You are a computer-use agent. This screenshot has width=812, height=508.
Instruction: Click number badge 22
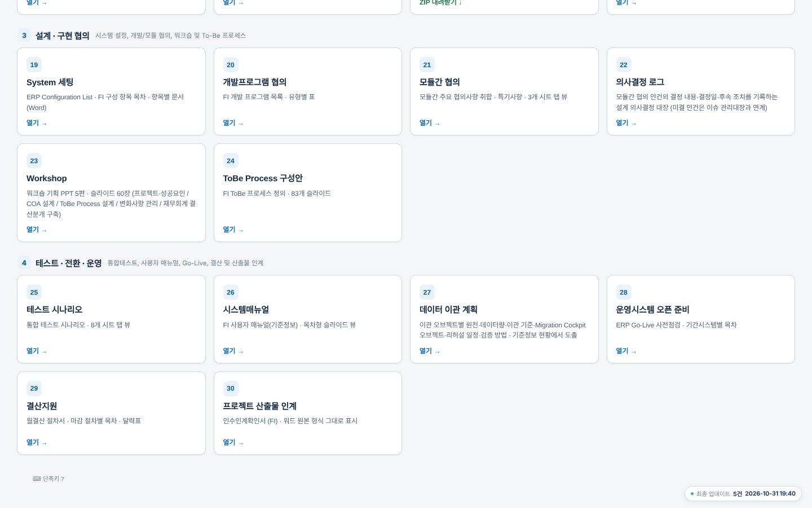pyautogui.click(x=624, y=65)
